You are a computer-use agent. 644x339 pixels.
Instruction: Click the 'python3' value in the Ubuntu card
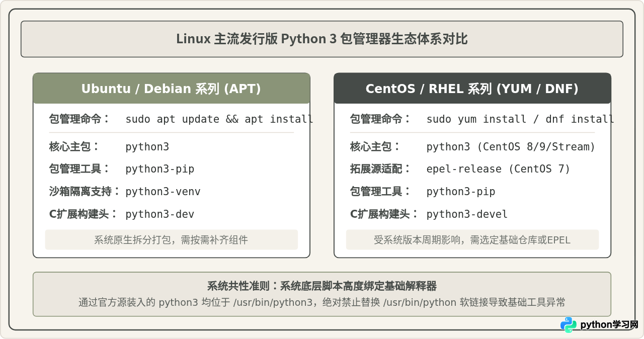pos(147,147)
